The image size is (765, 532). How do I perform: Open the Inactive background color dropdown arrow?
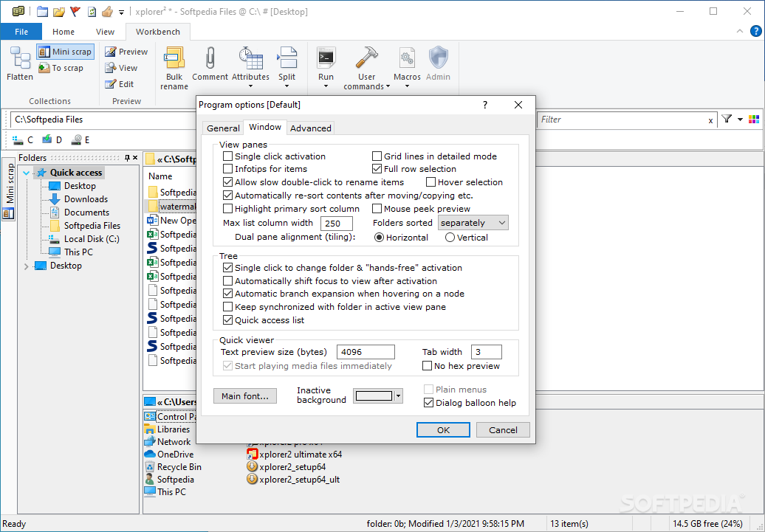pos(399,396)
